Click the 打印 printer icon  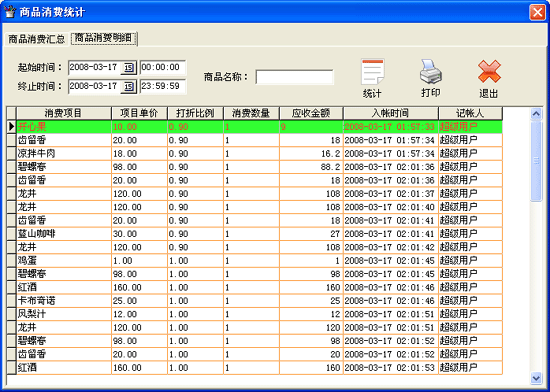(x=431, y=72)
